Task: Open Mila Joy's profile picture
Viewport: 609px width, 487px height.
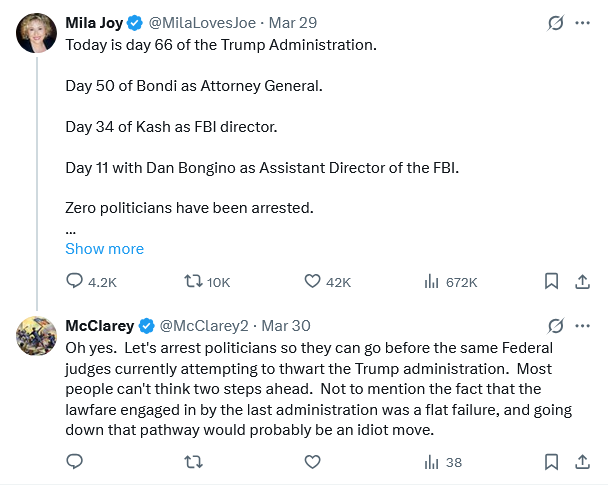Action: tap(35, 33)
